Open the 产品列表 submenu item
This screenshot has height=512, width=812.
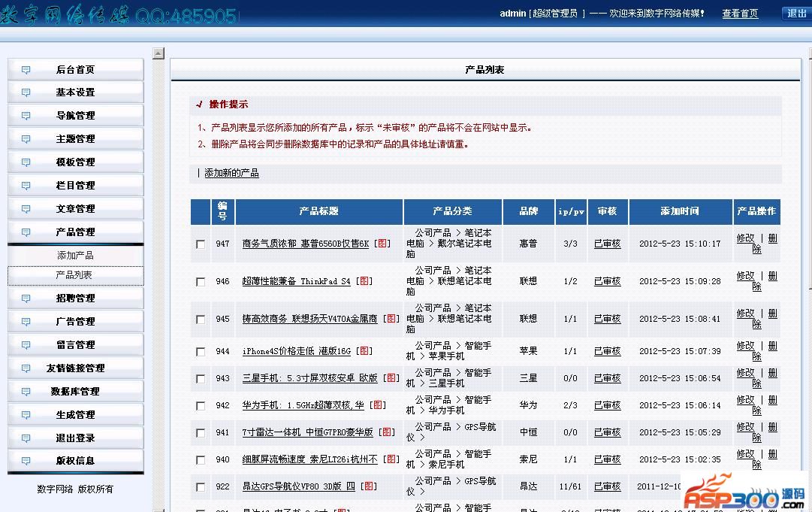(74, 275)
